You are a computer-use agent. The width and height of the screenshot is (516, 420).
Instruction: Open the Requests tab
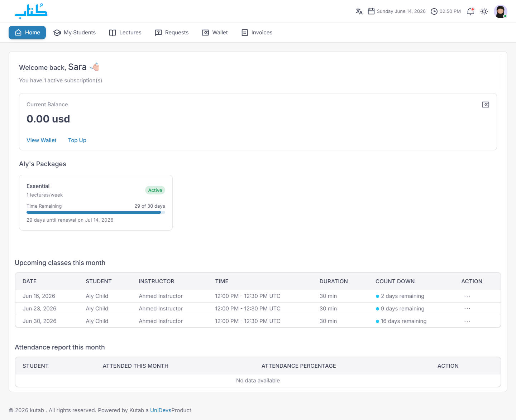pos(172,33)
